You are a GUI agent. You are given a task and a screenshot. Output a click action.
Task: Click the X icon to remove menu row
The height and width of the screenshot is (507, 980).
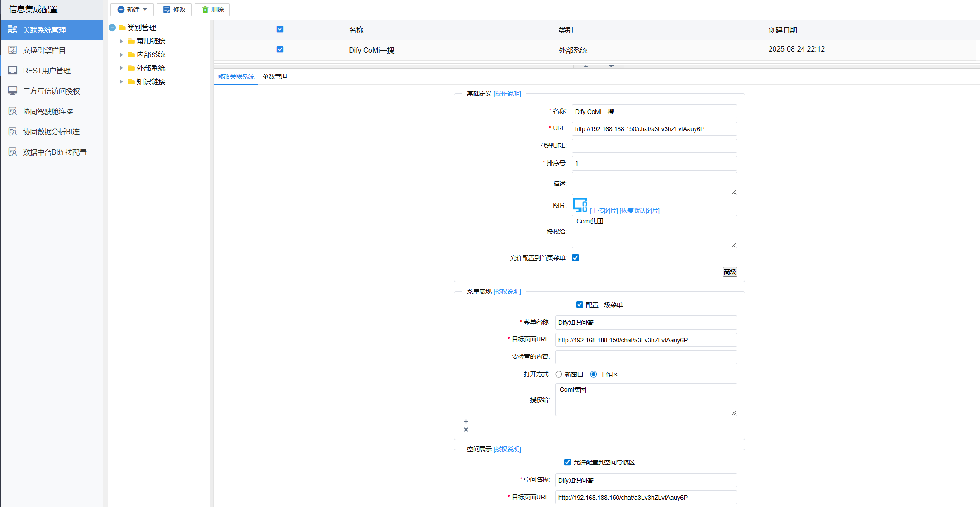click(466, 430)
